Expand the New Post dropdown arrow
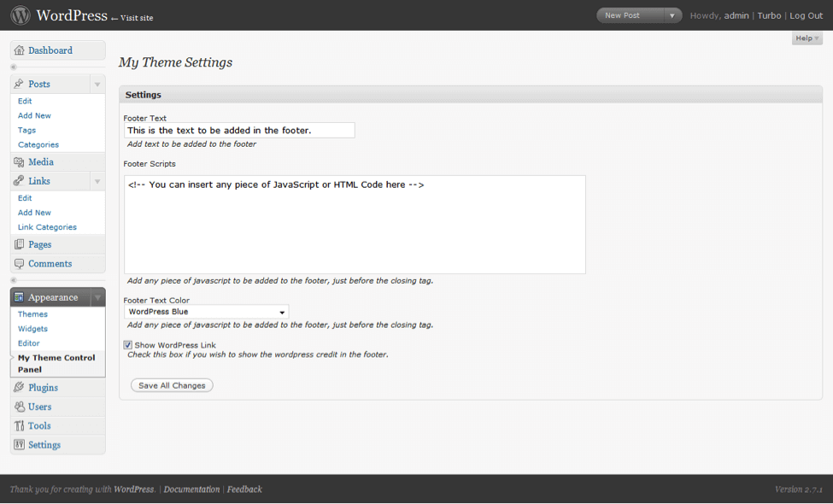 point(672,15)
